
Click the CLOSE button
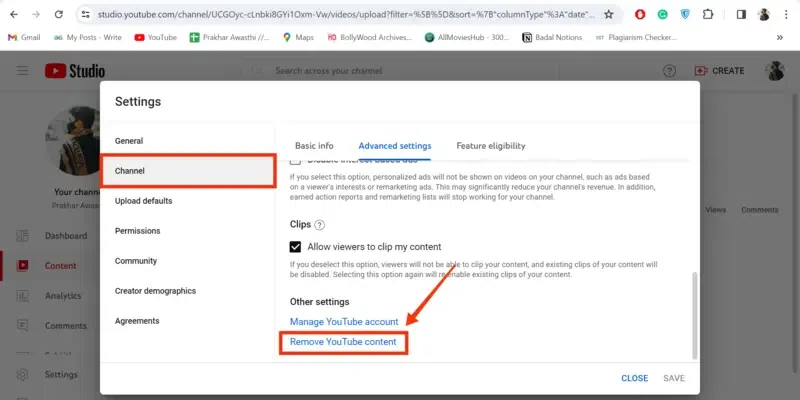point(635,378)
